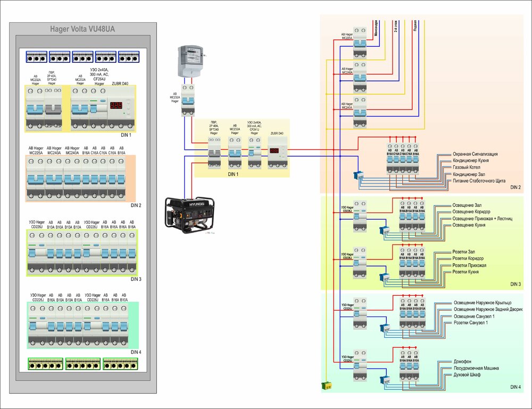This screenshot has width=532, height=409.
Task: Click the Освещение Наружное Крыльцо label
Action: pyautogui.click(x=483, y=303)
